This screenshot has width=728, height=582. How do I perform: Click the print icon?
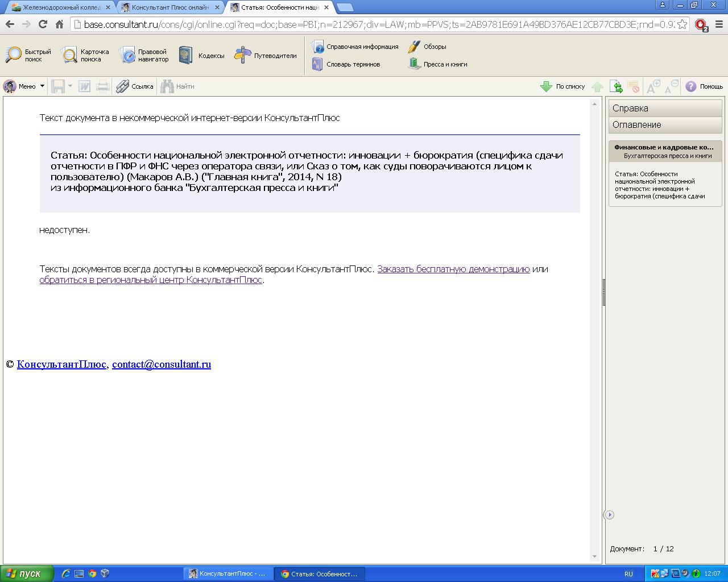click(103, 86)
